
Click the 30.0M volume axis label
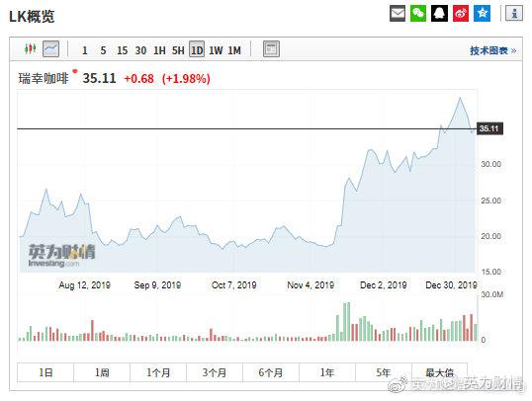[492, 294]
